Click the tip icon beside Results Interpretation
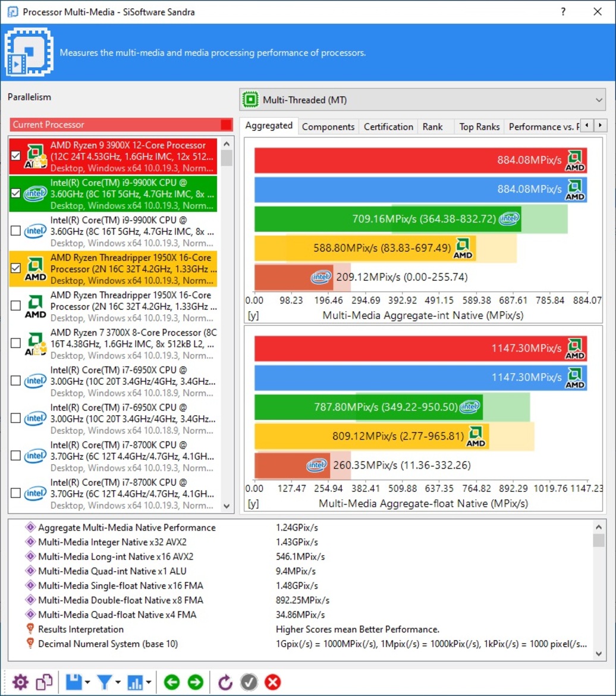The image size is (616, 696). click(x=30, y=629)
